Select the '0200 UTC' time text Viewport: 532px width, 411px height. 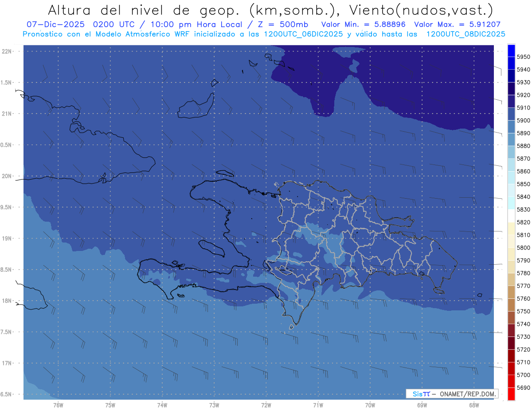[x=114, y=25]
